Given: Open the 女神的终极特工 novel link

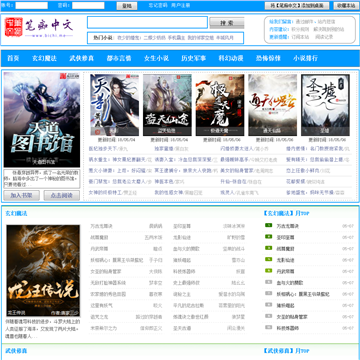Looking at the screenshot, I should [106, 193].
